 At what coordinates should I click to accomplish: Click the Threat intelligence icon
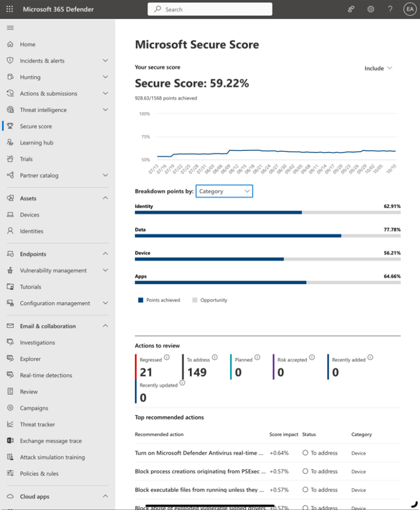pyautogui.click(x=10, y=110)
